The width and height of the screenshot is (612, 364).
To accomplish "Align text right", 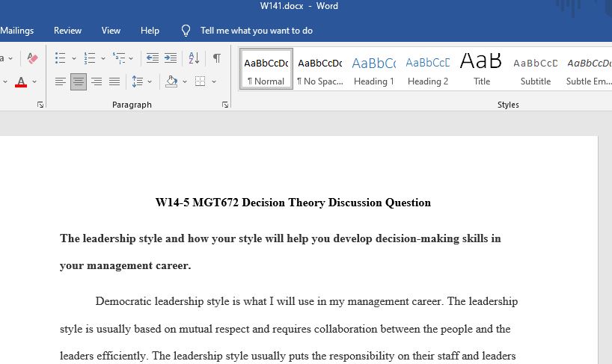I will click(97, 81).
